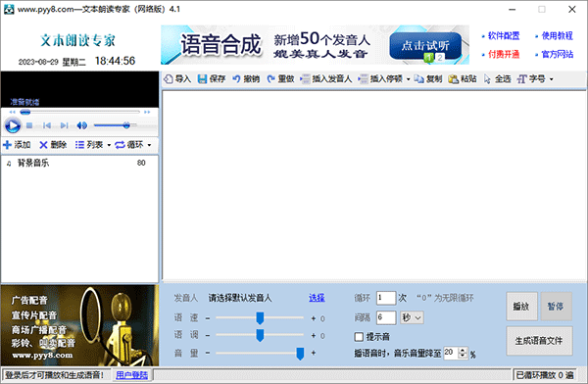Open the 软件配置 settings link

(x=504, y=36)
